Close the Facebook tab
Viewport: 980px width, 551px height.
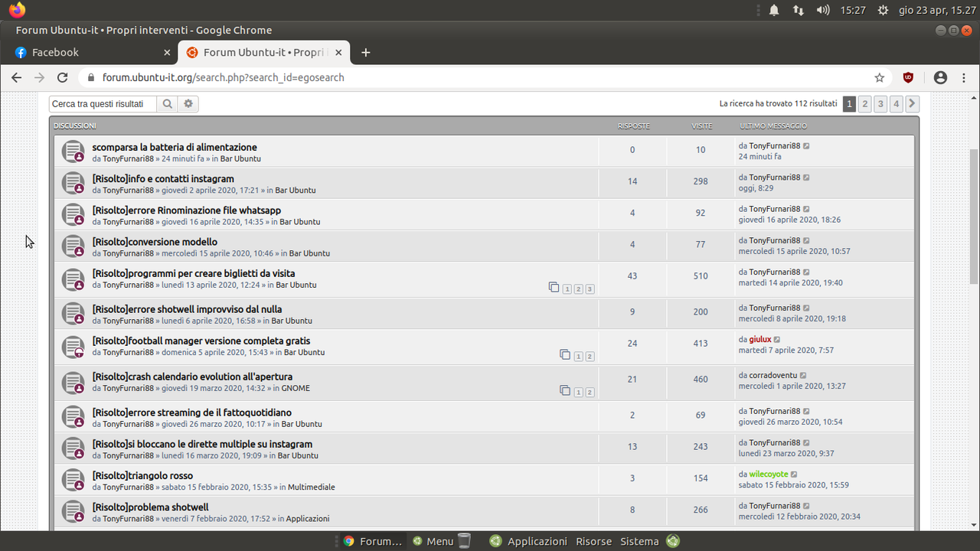tap(167, 52)
